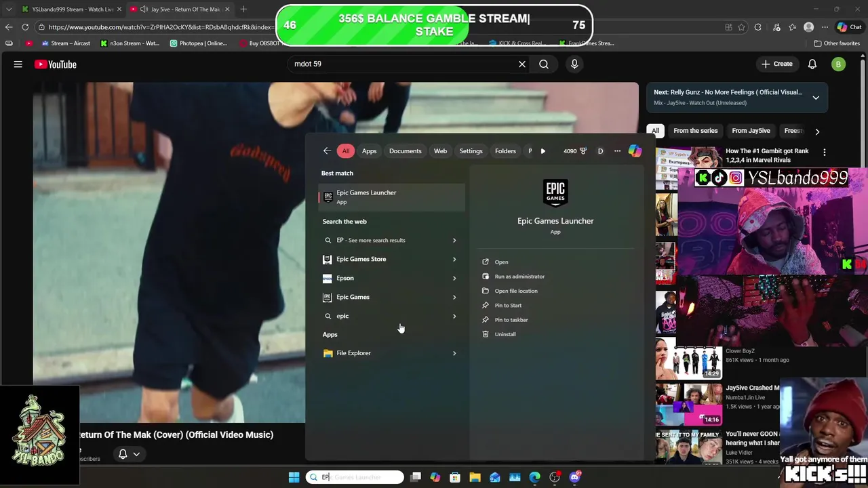Reload the browser page
The image size is (868, 488).
(x=25, y=27)
